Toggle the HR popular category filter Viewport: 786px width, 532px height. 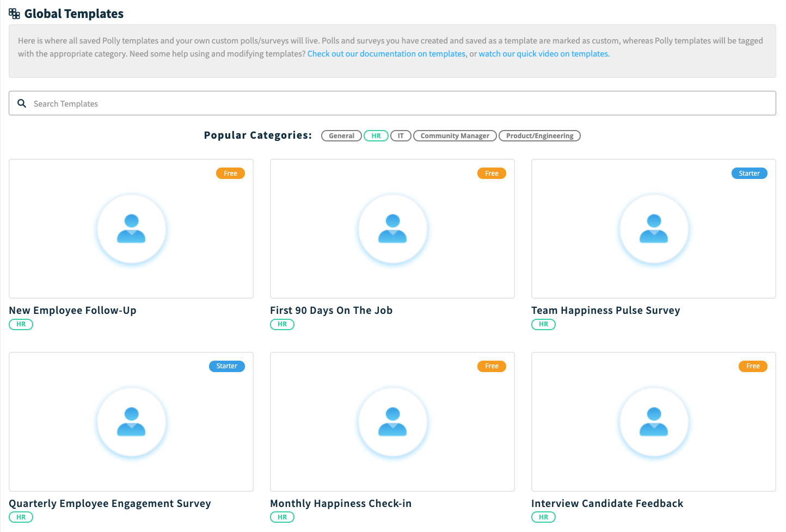tap(376, 136)
